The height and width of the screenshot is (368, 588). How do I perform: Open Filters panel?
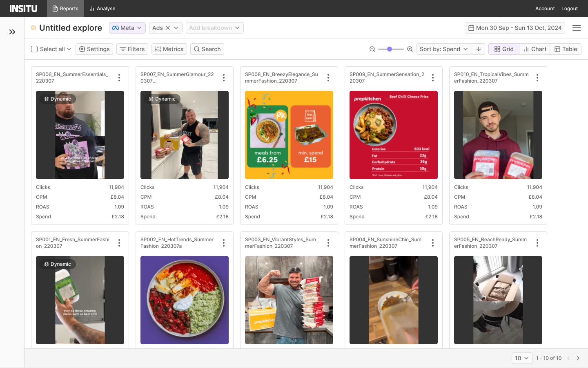coord(132,49)
